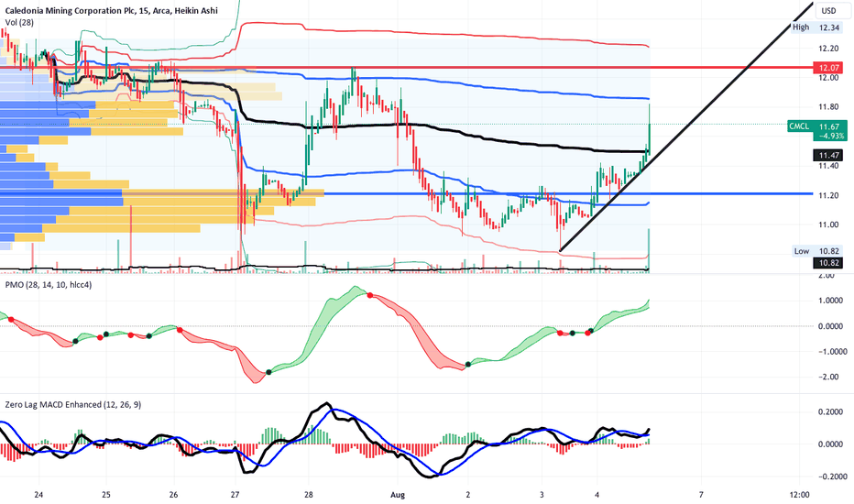Click date 2 on the time axis
This screenshot has width=854, height=504.
click(x=468, y=495)
